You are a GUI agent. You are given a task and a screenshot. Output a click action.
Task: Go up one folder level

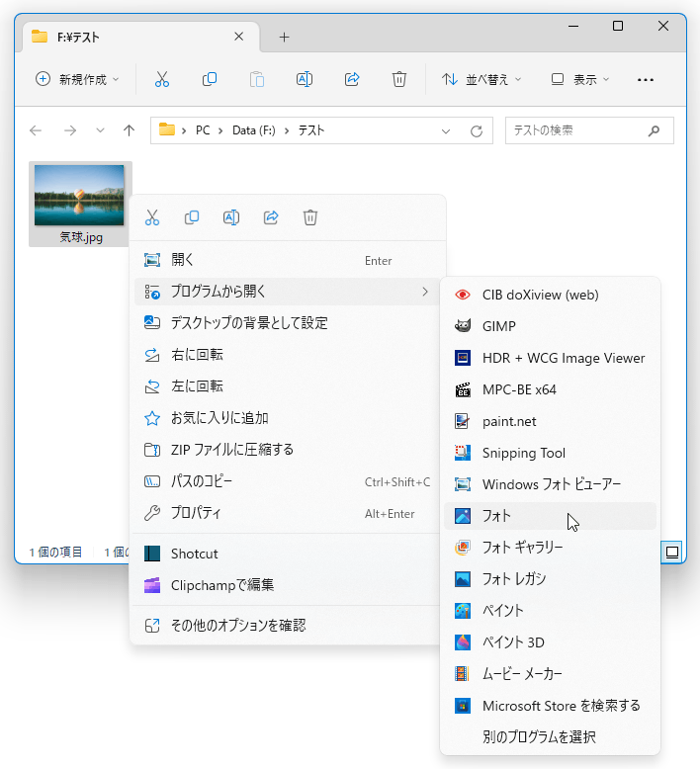(129, 130)
